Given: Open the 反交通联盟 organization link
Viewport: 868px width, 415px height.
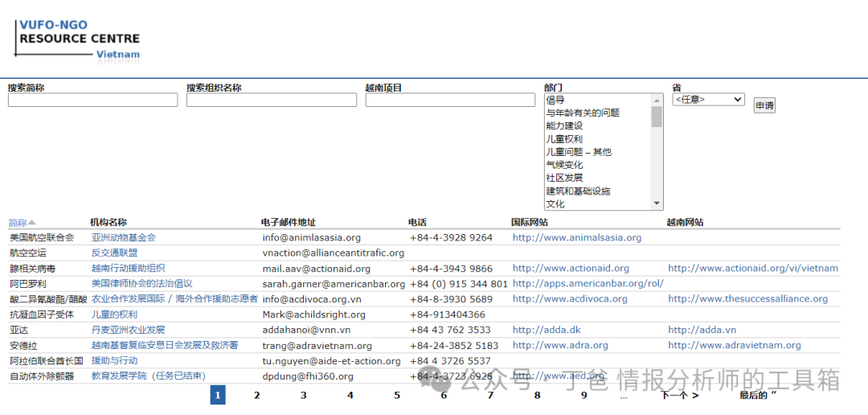Looking at the screenshot, I should tap(114, 253).
